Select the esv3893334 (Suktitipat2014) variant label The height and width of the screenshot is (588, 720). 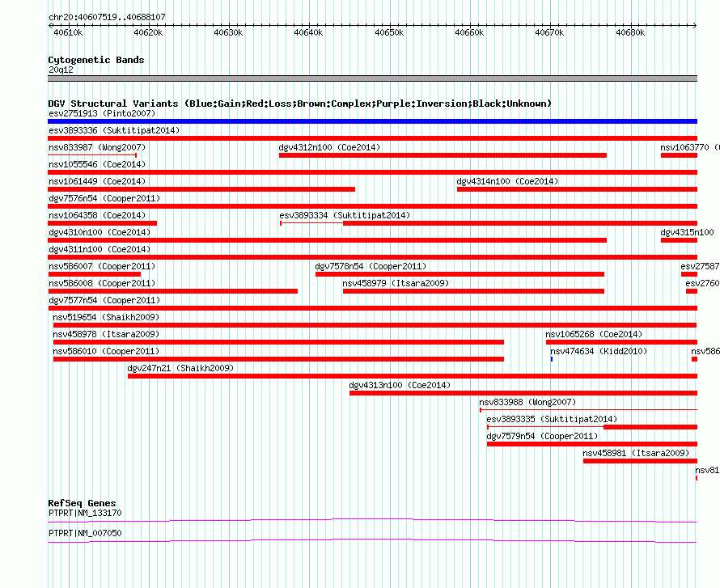click(x=345, y=215)
